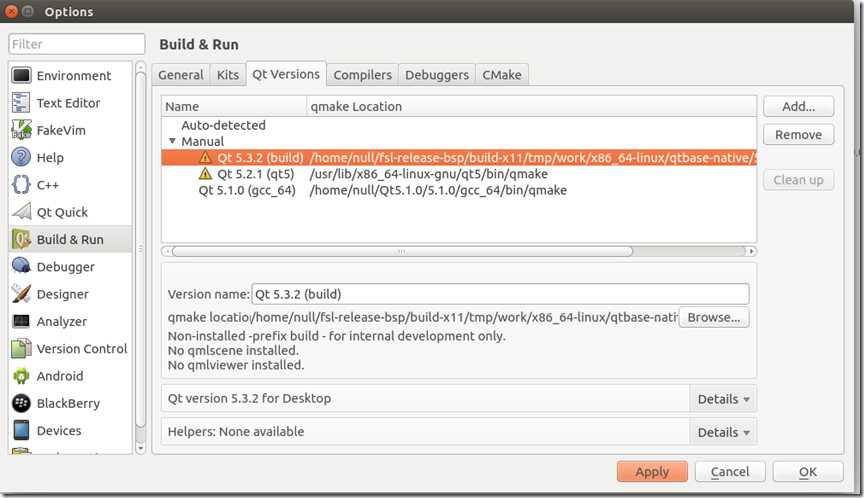Collapse the Manual tree group

point(172,142)
